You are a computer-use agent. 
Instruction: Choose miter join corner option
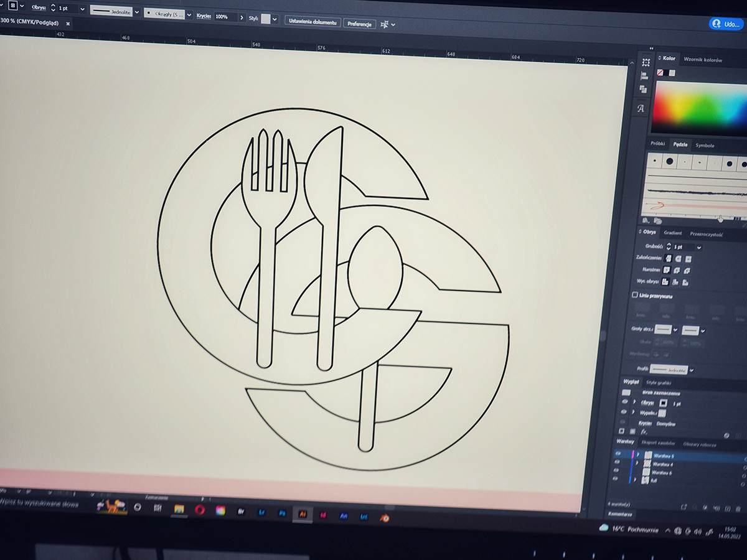666,270
